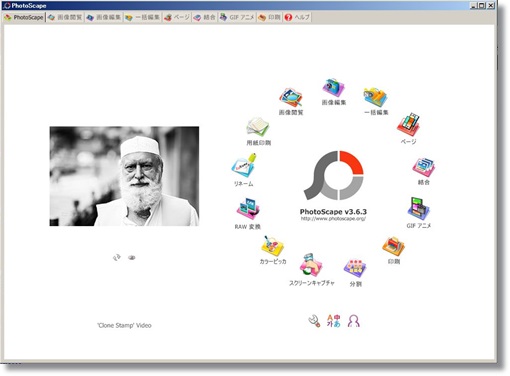Switch to the GIF アニメ tab
This screenshot has height=376, width=510.
tap(237, 17)
